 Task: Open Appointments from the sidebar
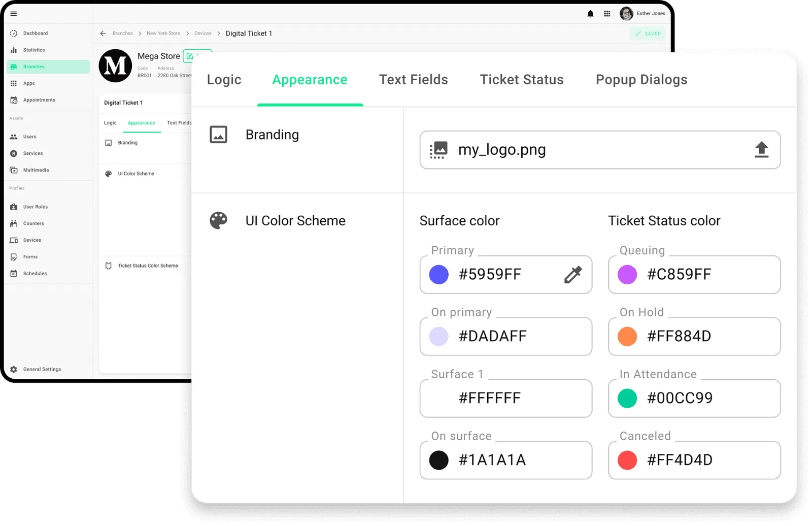click(x=39, y=100)
